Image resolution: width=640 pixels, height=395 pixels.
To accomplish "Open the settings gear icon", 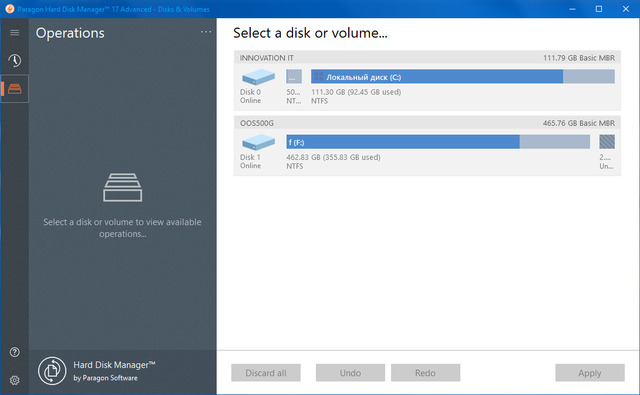I will tap(14, 380).
